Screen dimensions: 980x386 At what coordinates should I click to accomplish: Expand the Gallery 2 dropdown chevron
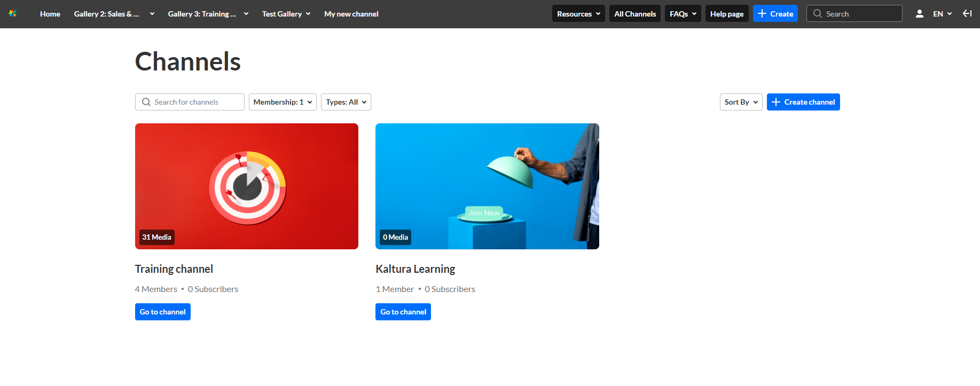[x=152, y=14]
